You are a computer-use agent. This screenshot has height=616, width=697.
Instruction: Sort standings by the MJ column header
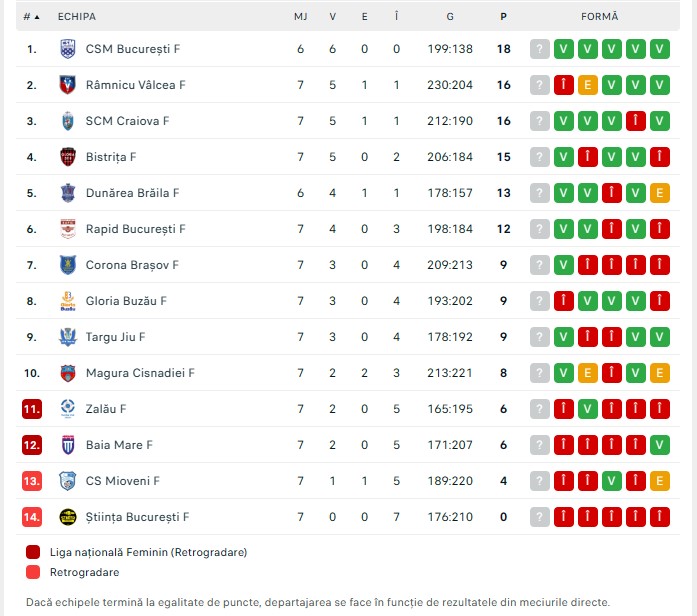300,17
